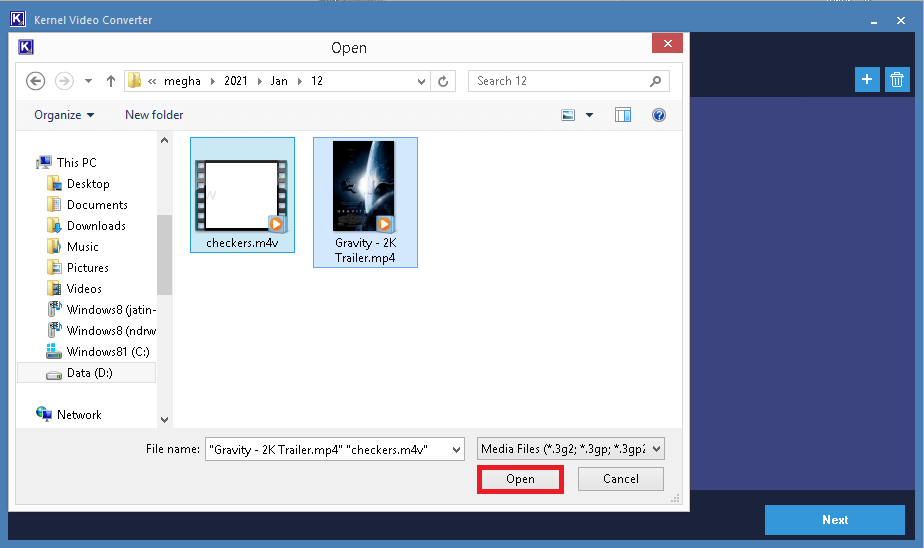Show the preview pane
Image resolution: width=924 pixels, height=548 pixels.
point(623,115)
